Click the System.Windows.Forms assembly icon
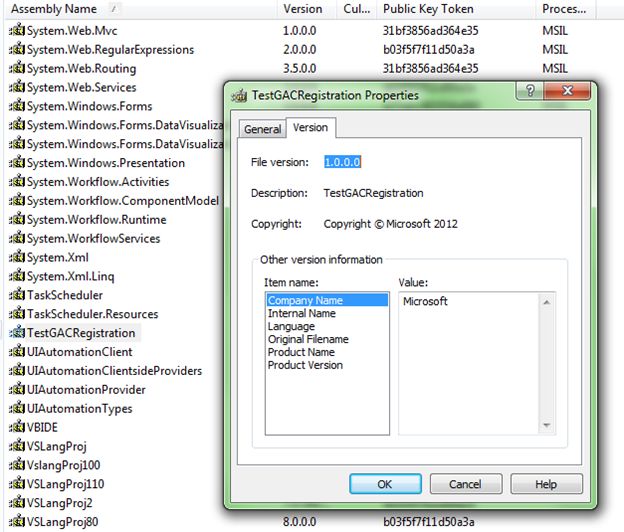The height and width of the screenshot is (532, 624). [x=17, y=106]
